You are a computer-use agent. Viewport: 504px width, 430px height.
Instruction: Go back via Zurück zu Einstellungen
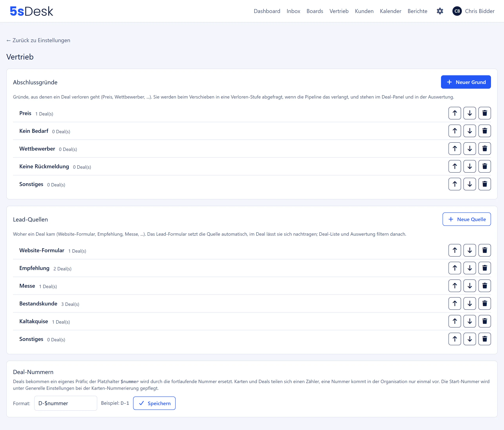(x=38, y=40)
